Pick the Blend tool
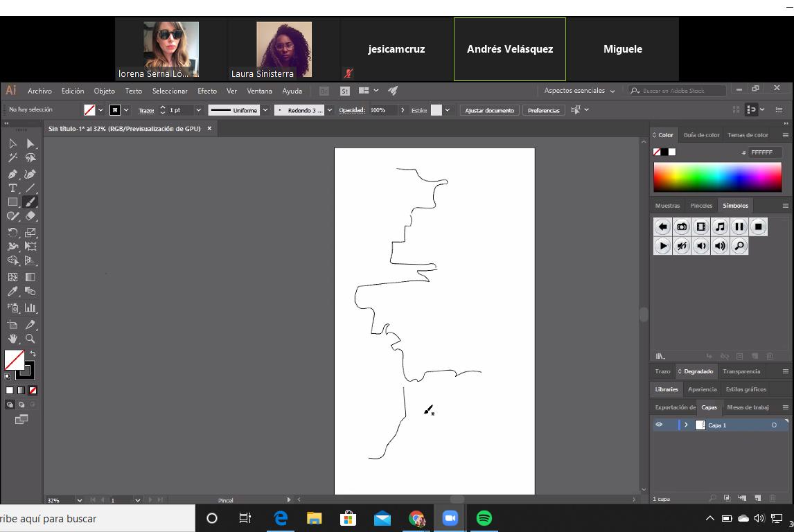Image resolution: width=794 pixels, height=532 pixels. pyautogui.click(x=30, y=291)
